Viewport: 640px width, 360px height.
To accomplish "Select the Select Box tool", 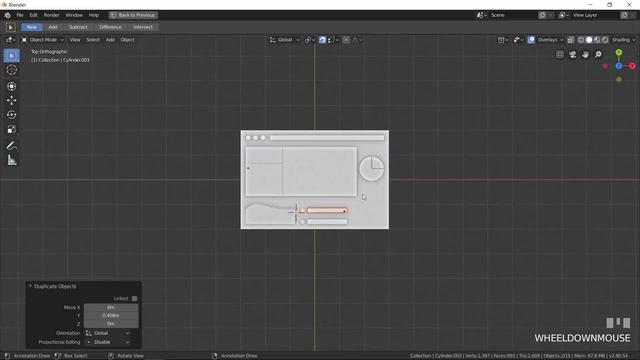I will 11,56.
